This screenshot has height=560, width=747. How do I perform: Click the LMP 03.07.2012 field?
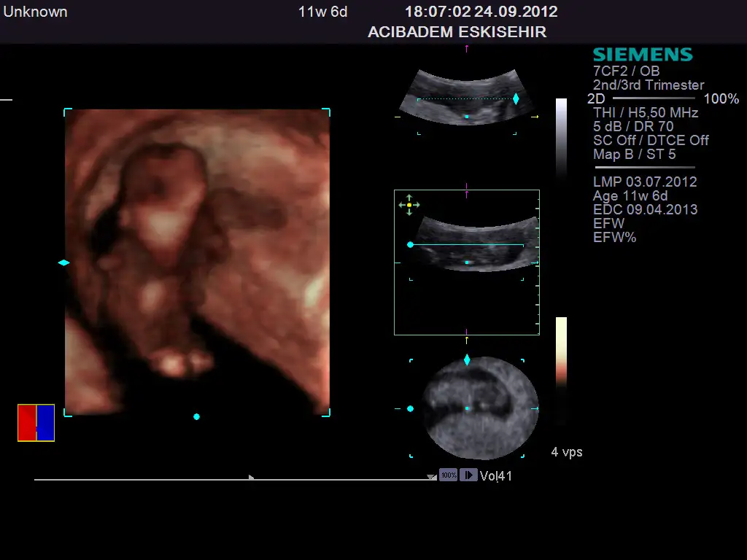tap(645, 182)
